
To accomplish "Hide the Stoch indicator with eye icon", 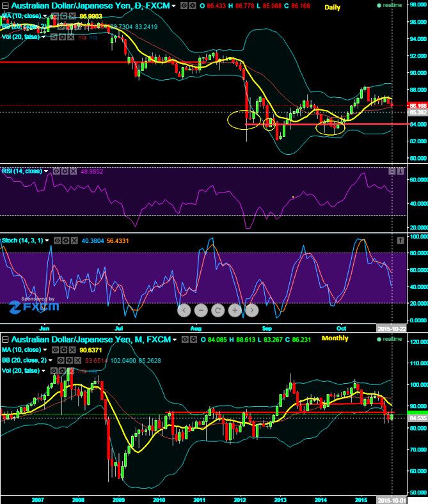I will coord(57,240).
